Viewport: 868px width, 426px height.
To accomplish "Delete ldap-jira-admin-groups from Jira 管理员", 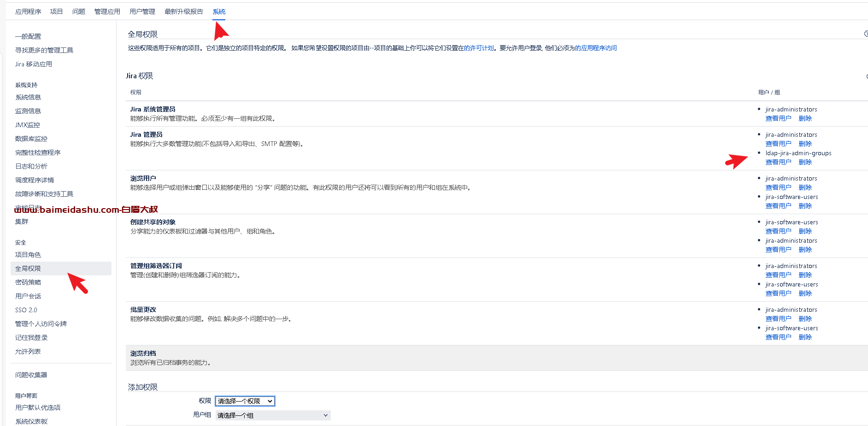I will click(x=805, y=162).
